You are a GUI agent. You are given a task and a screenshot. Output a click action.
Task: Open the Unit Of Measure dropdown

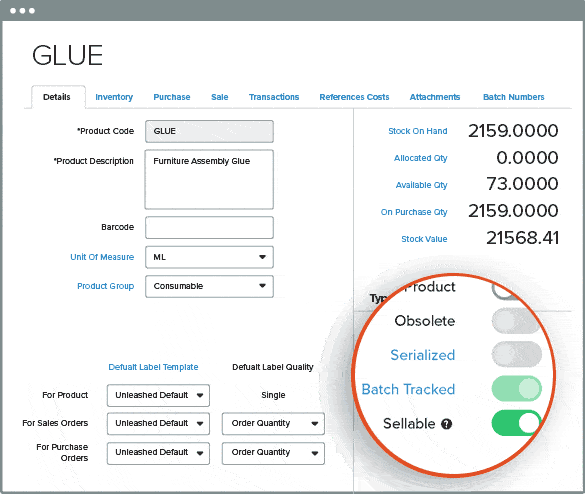click(209, 257)
